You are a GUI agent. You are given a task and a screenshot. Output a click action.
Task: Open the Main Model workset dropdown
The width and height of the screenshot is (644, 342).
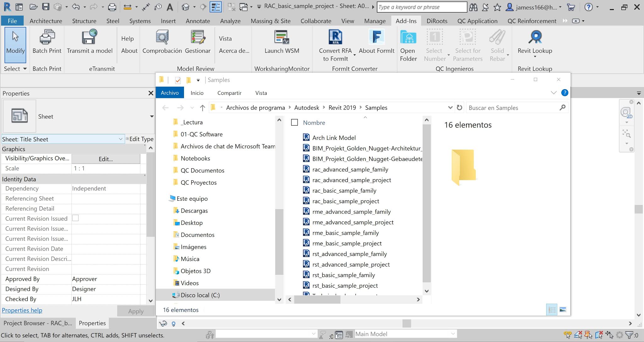(453, 334)
